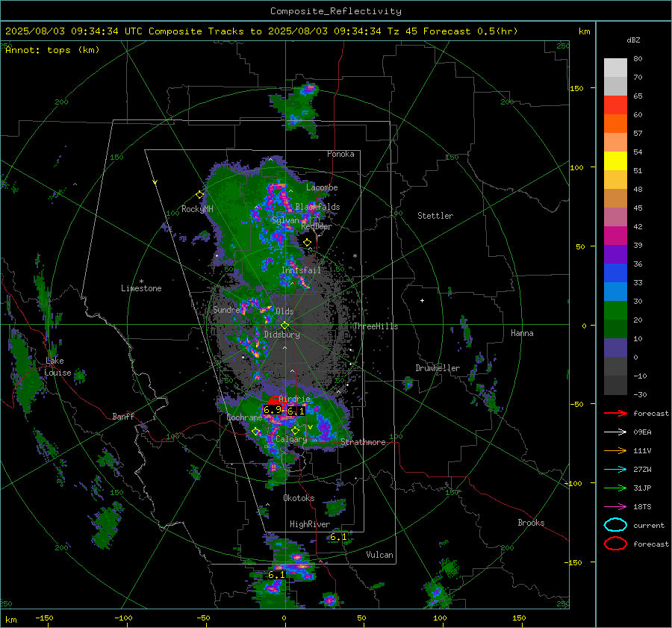
Task: Click the UTC Composite Tracks header line
Action: pyautogui.click(x=261, y=31)
